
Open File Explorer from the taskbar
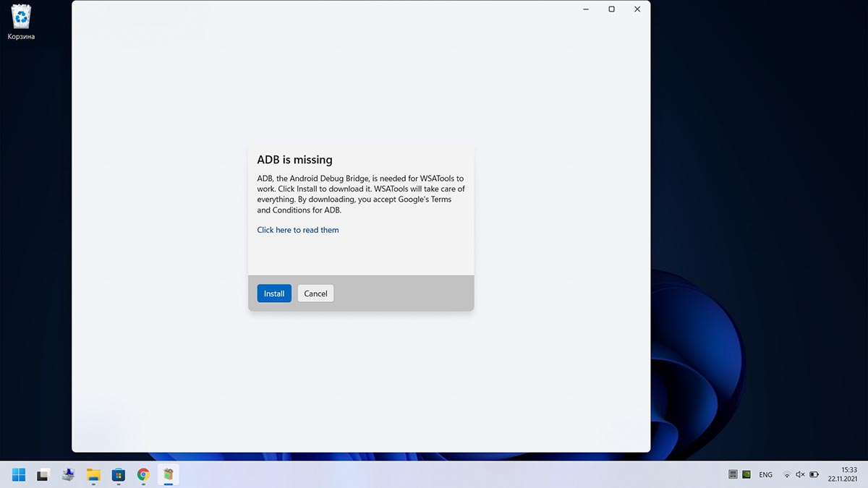[93, 475]
